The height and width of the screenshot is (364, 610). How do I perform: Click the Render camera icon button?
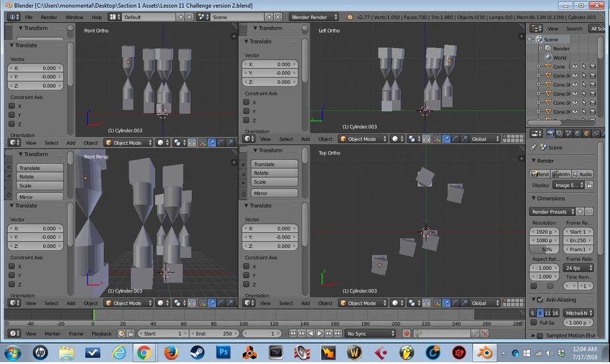[541, 174]
